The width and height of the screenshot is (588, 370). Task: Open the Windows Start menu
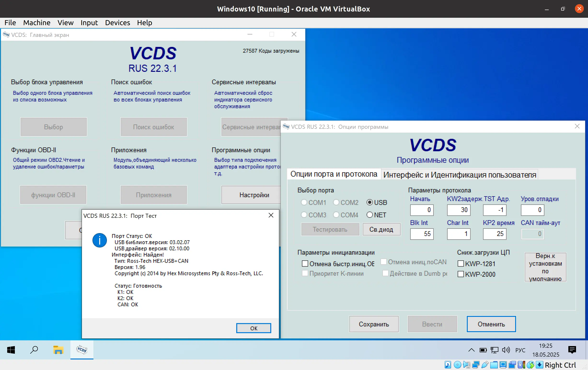(11, 350)
